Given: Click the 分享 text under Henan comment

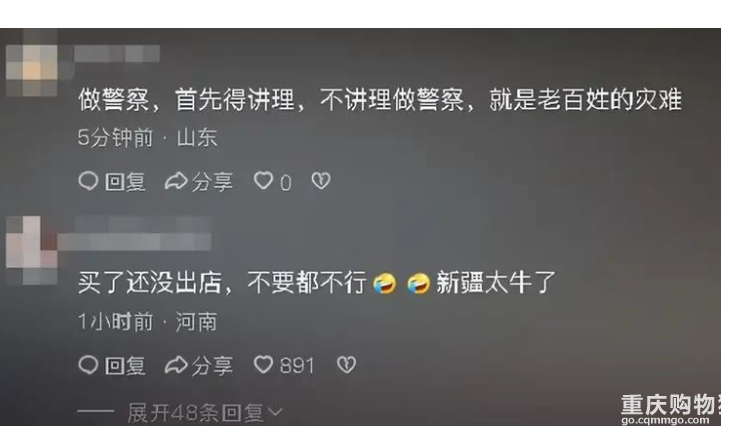Looking at the screenshot, I should (213, 366).
